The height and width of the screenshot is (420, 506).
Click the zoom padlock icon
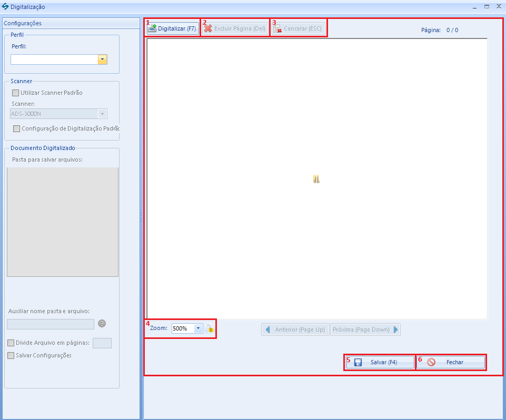210,328
